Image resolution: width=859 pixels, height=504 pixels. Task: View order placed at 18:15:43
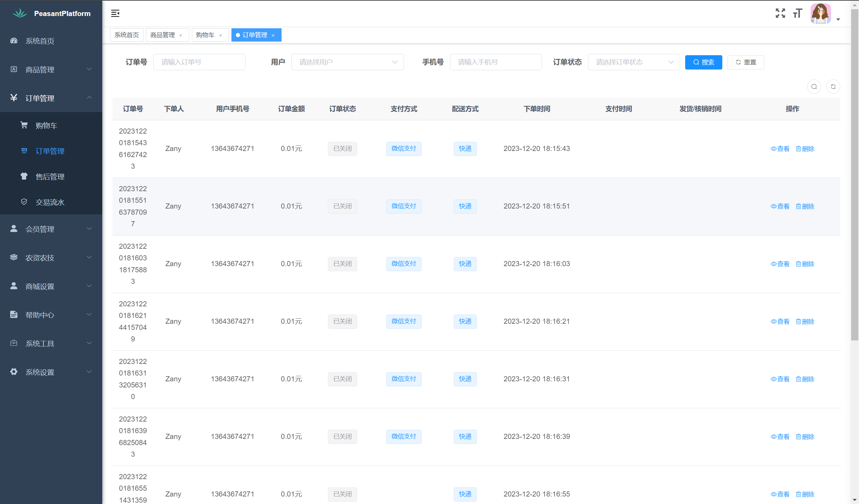[x=780, y=149]
